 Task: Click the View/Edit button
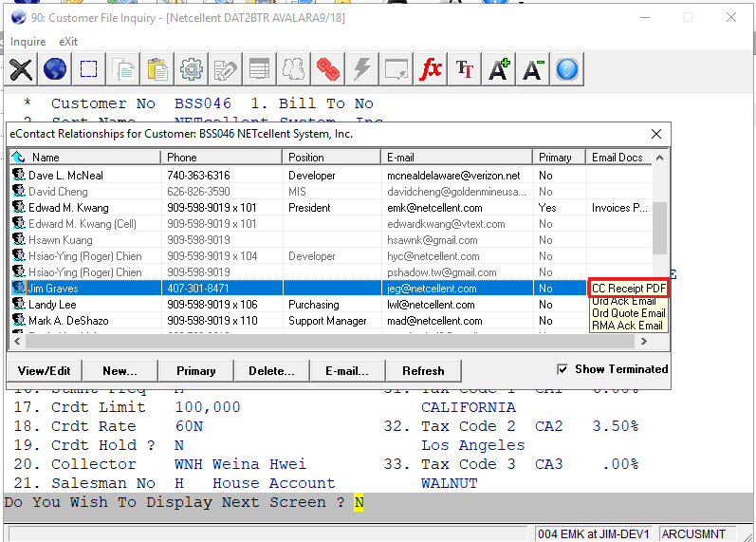click(44, 370)
